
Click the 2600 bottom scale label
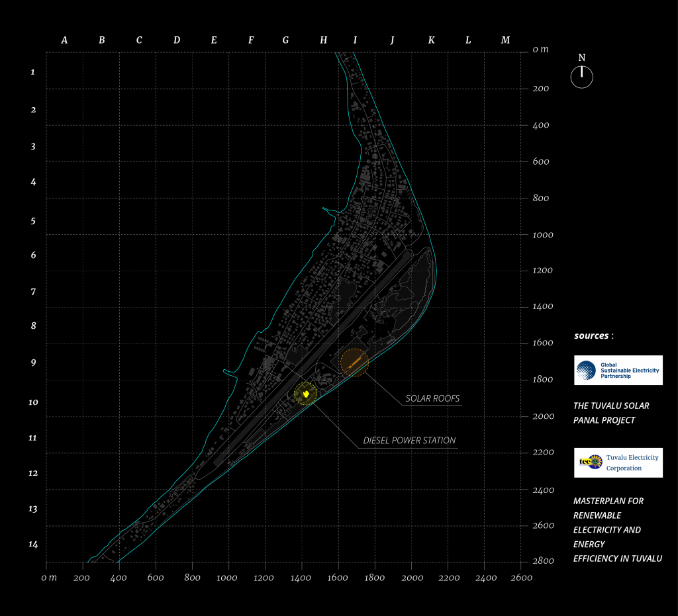point(521,578)
